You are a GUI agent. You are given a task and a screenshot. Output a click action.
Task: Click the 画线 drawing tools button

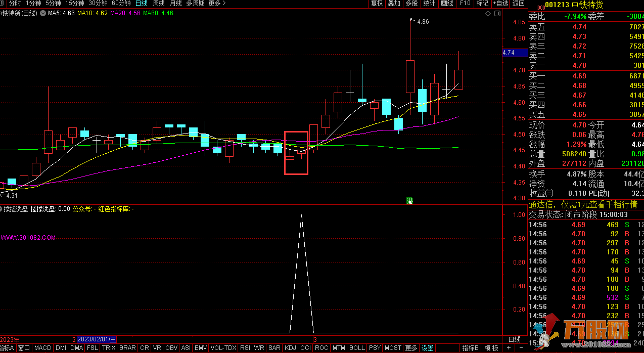447,3
